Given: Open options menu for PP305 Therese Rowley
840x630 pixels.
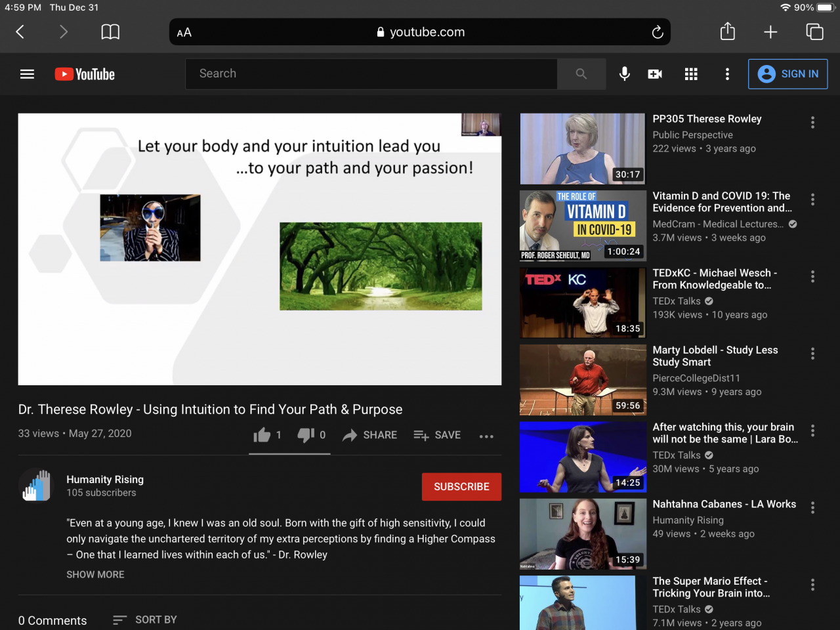Looking at the screenshot, I should (812, 123).
